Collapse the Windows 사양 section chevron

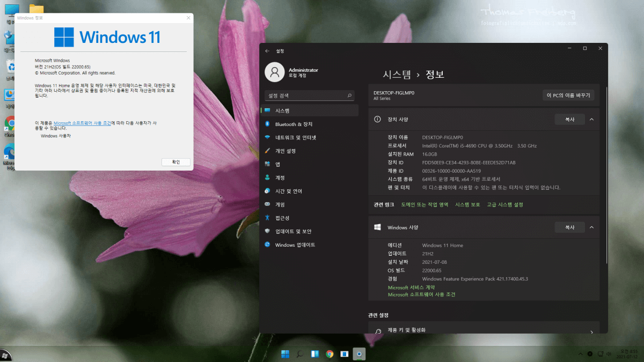pos(591,227)
